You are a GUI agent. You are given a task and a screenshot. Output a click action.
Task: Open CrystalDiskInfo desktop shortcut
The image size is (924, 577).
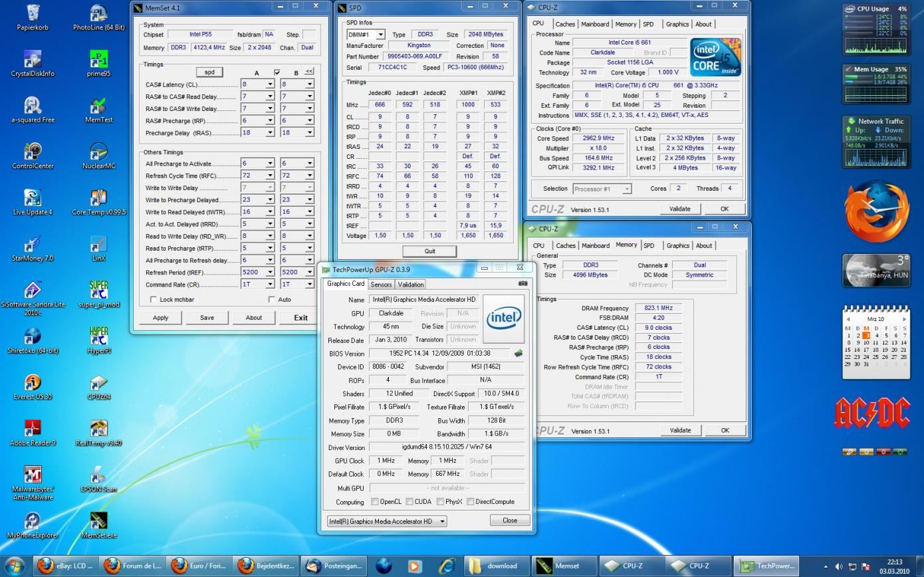click(33, 64)
